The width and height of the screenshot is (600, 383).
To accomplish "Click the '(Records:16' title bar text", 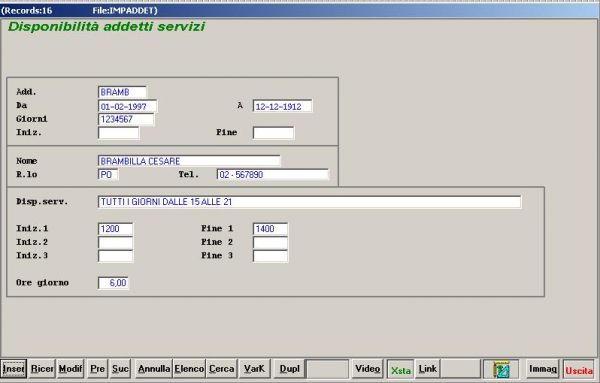I will (26, 11).
